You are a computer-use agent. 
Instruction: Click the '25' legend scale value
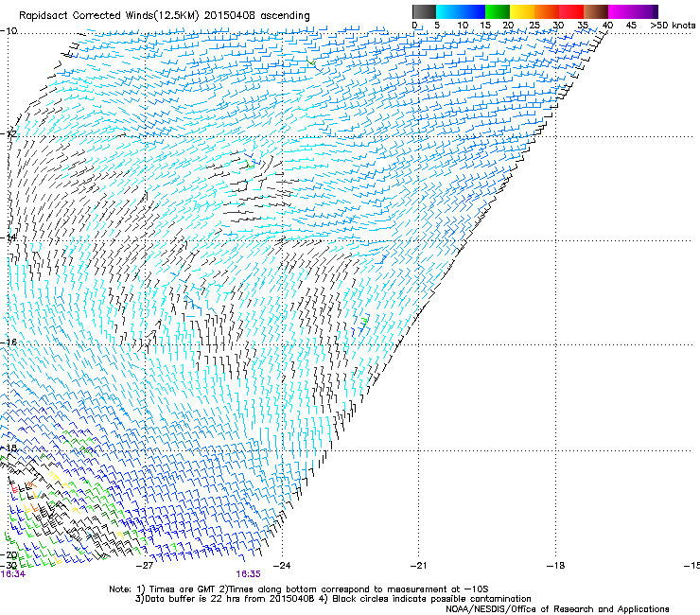pyautogui.click(x=534, y=25)
